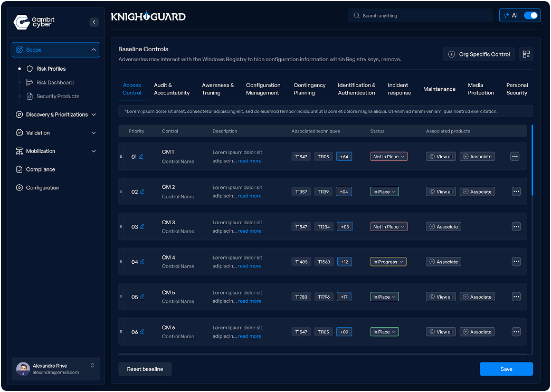View all associated products for CM 2
Viewport: 551px width, 392px height.
[441, 192]
